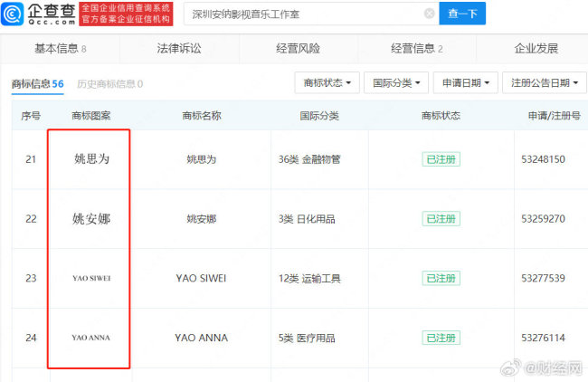Focus the company search input field
The height and width of the screenshot is (382, 588).
(x=311, y=14)
